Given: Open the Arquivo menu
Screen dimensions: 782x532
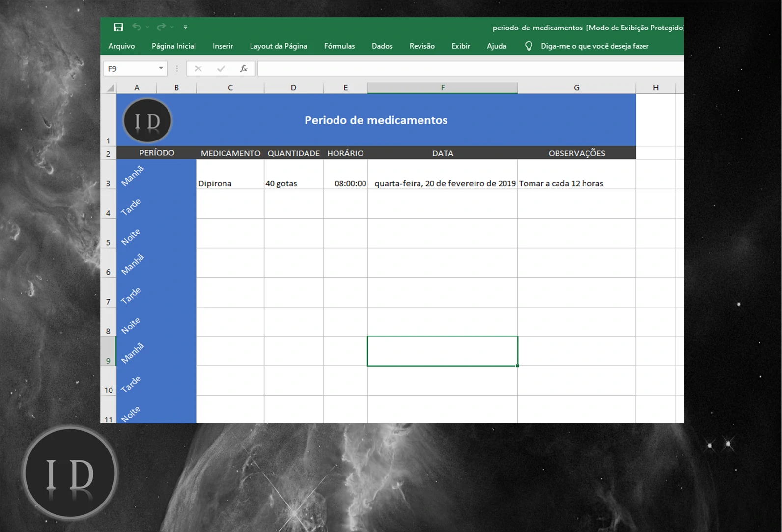Looking at the screenshot, I should (121, 46).
